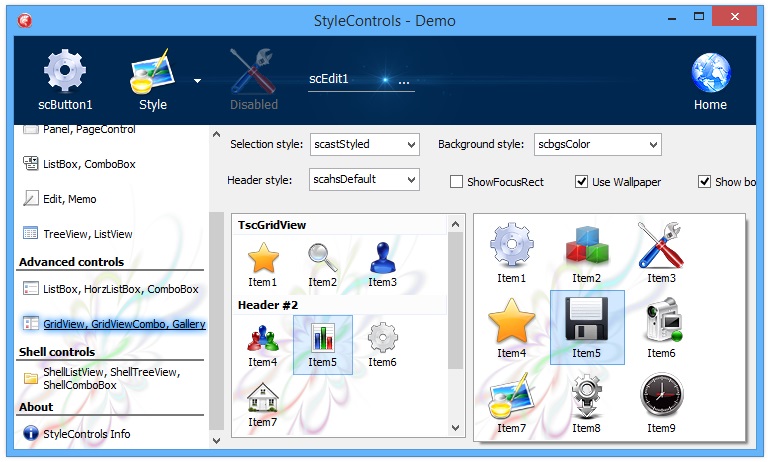The height and width of the screenshot is (462, 768).
Task: Click the Header #2 group header
Action: pos(339,305)
